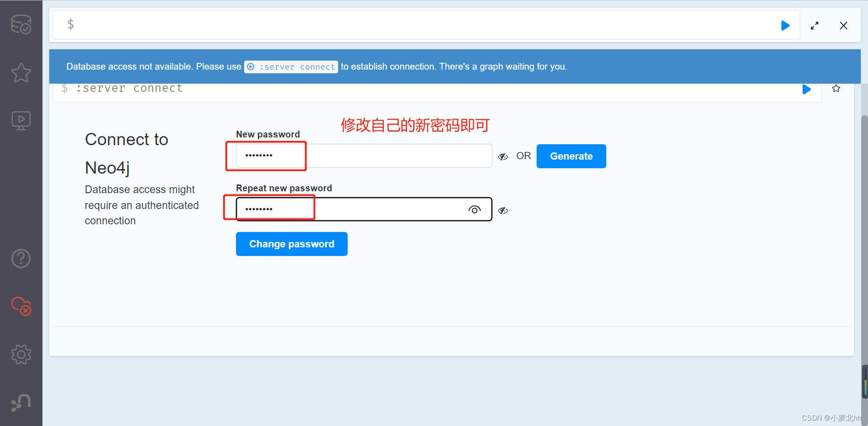This screenshot has width=868, height=426.
Task: Focus the Repeat new password input
Action: click(364, 209)
